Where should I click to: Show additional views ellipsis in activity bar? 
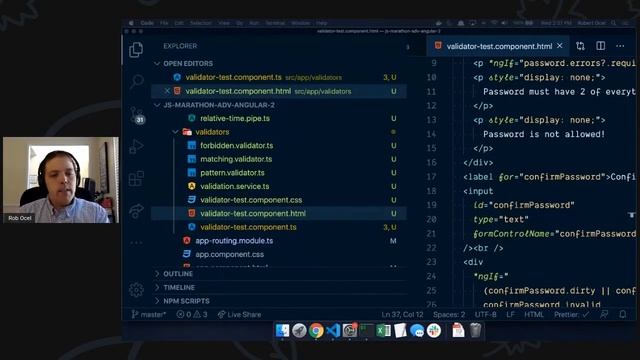point(136,242)
